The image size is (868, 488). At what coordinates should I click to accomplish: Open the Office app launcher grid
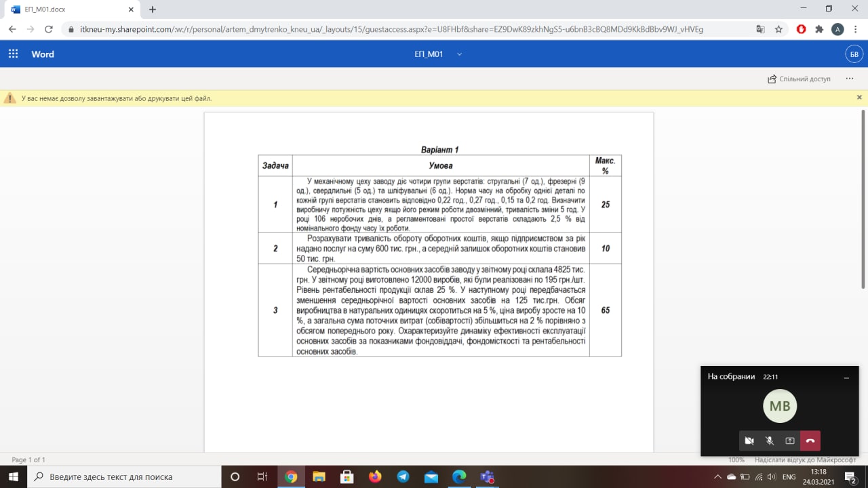13,54
